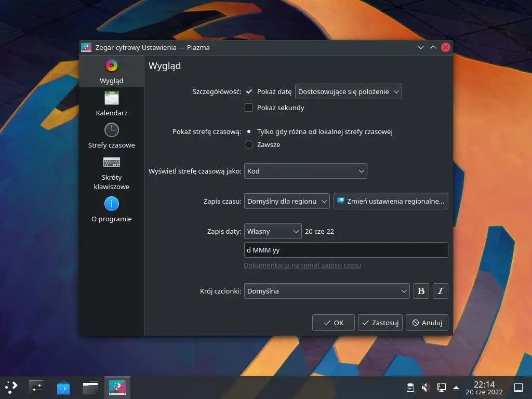
Task: Open the clipboard tray icon
Action: (410, 387)
